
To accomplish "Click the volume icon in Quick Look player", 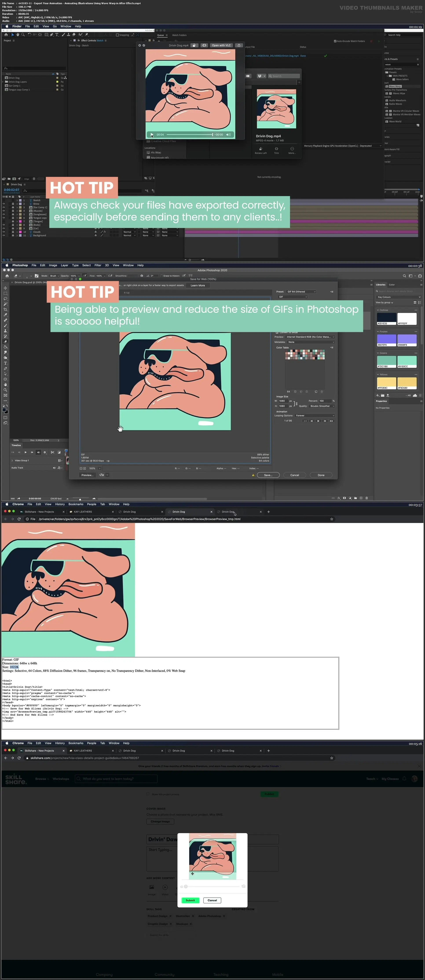I will pos(229,134).
